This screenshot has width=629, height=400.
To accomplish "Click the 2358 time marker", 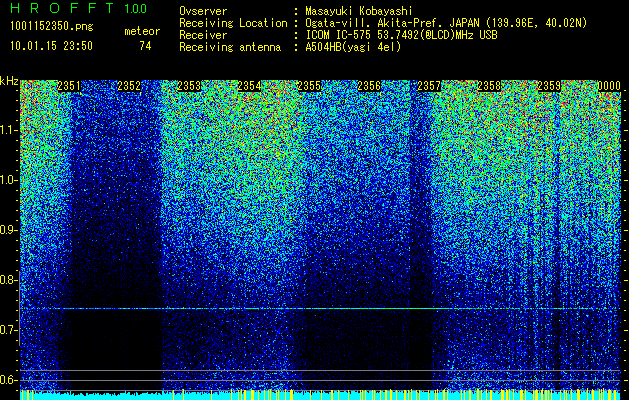I will [489, 86].
